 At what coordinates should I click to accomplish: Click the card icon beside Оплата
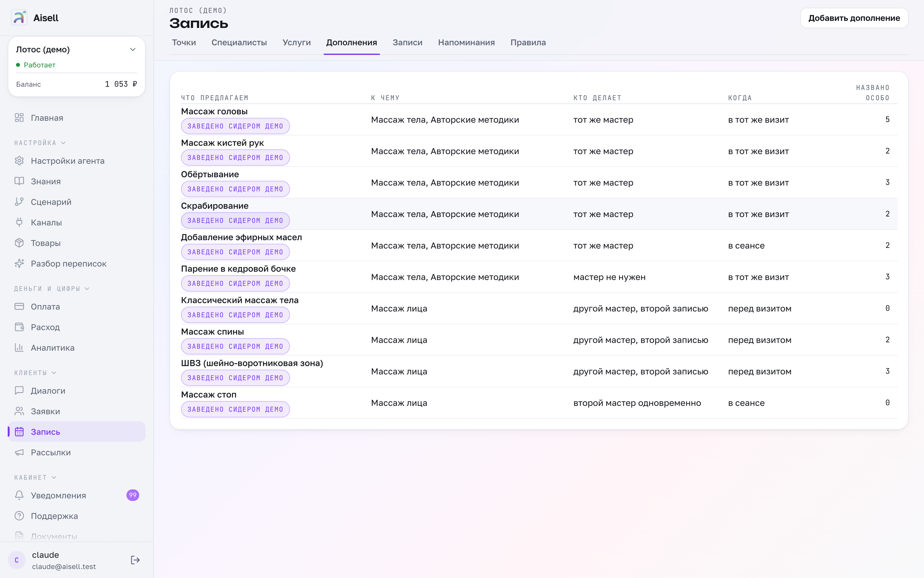[19, 307]
